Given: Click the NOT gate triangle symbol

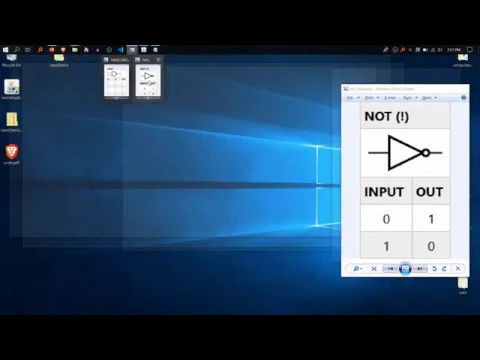Looking at the screenshot, I should (x=405, y=153).
